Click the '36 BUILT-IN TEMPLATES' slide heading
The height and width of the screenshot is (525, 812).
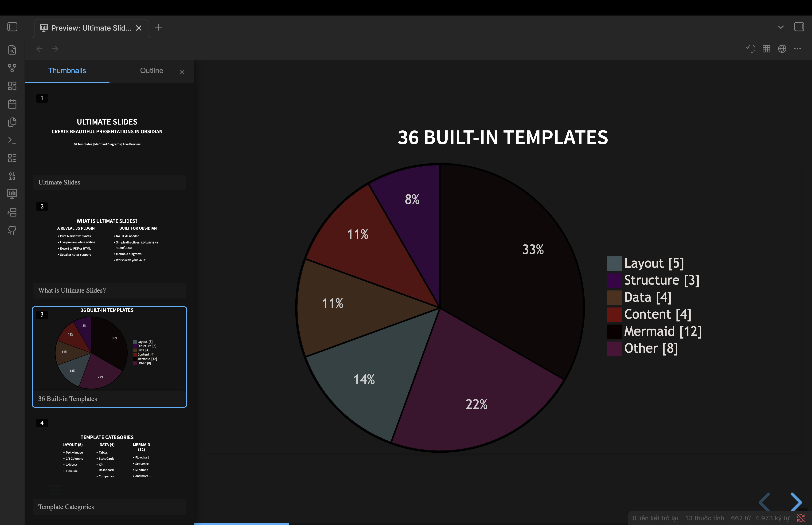point(503,137)
